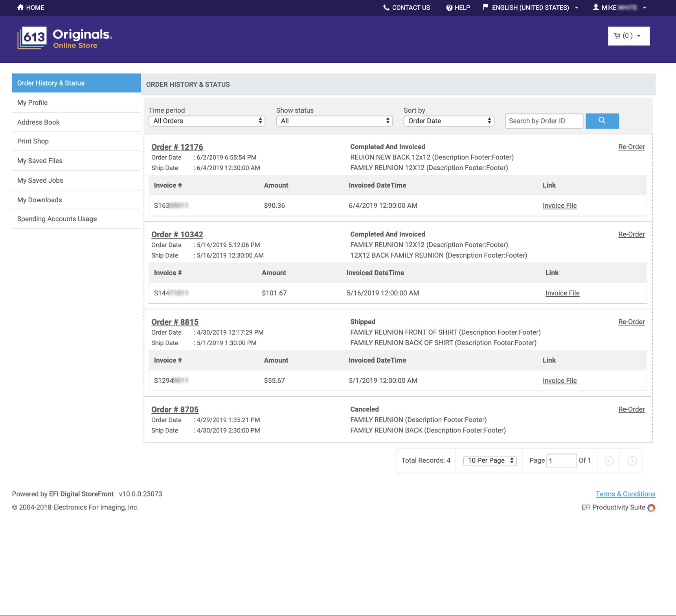Click the magnifying glass search button

(x=602, y=121)
